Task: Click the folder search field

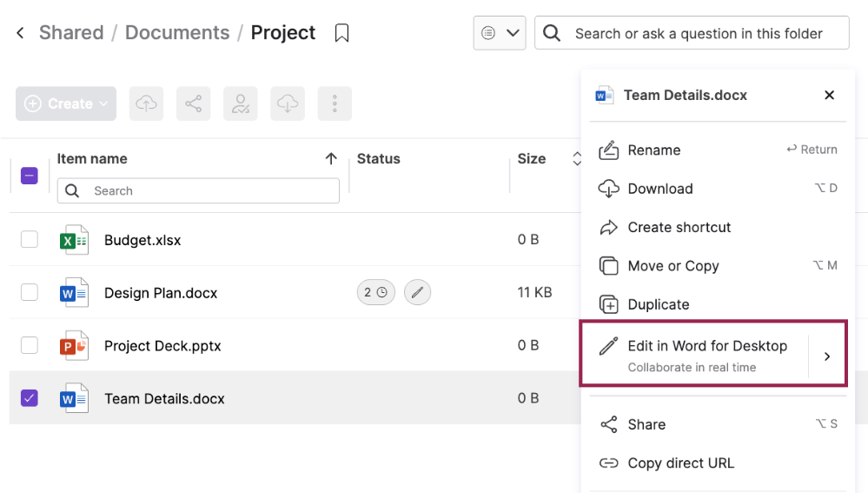Action: [x=692, y=33]
